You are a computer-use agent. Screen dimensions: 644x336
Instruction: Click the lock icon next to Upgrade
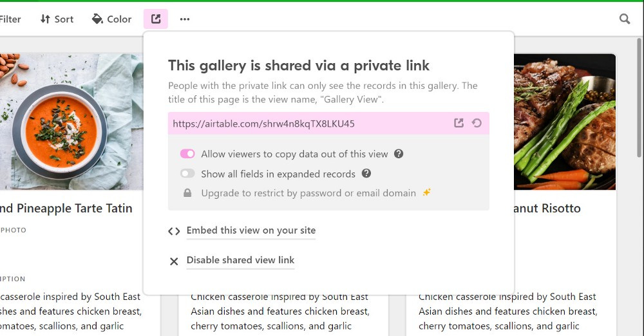point(187,192)
